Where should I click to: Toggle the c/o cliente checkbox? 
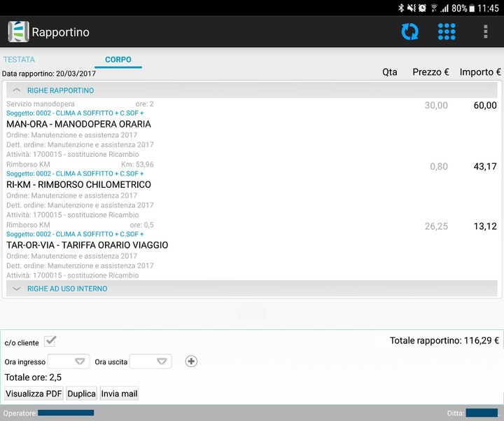(50, 342)
